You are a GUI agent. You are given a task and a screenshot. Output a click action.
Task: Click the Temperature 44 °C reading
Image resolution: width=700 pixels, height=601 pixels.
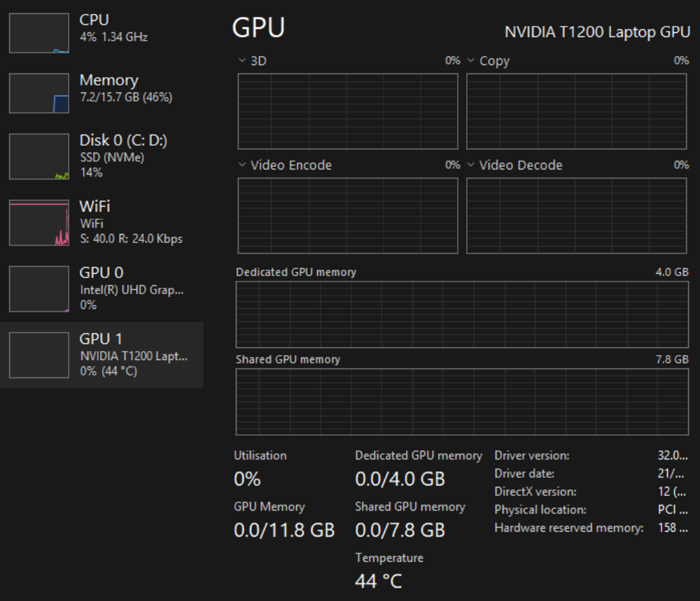[379, 581]
